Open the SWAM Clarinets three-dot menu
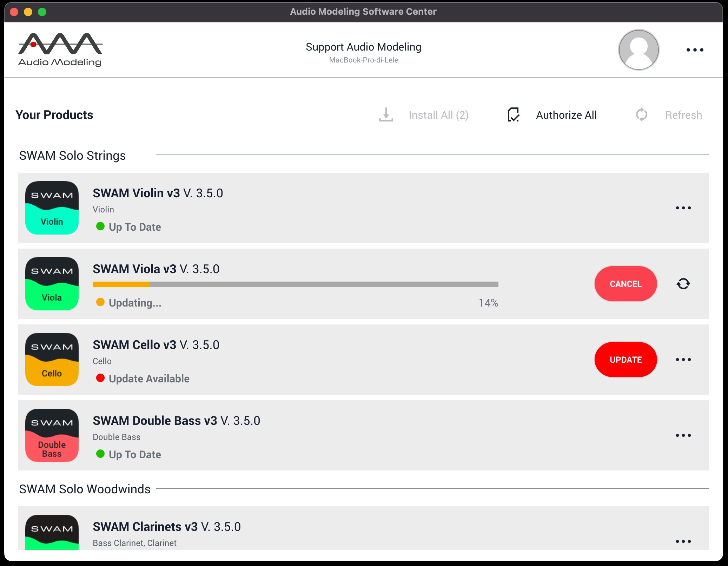Screen dimensions: 728x566 [x=683, y=541]
